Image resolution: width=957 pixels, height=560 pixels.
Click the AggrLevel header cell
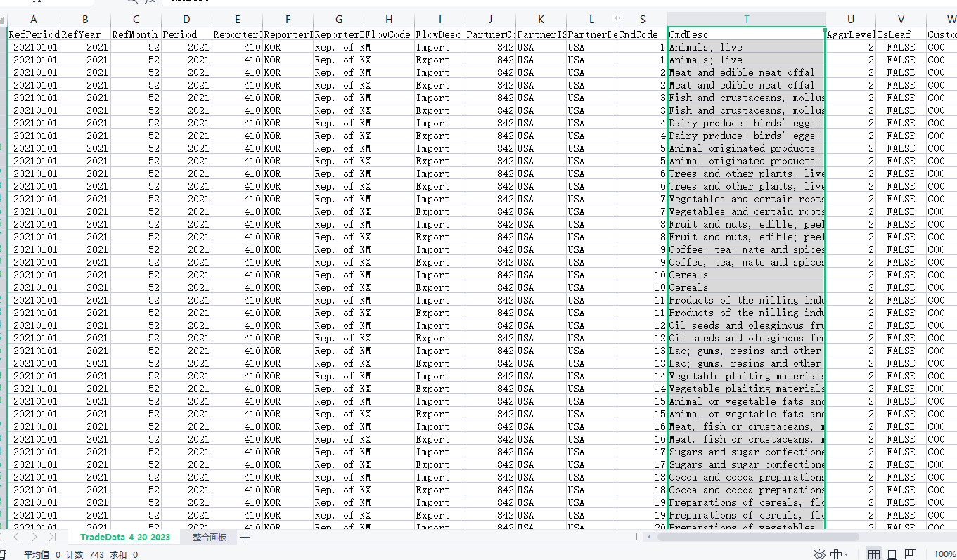[851, 34]
